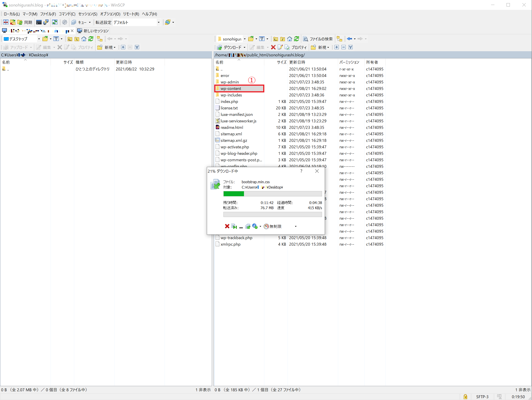Click SFTP-3 protocol in status bar

(x=482, y=397)
